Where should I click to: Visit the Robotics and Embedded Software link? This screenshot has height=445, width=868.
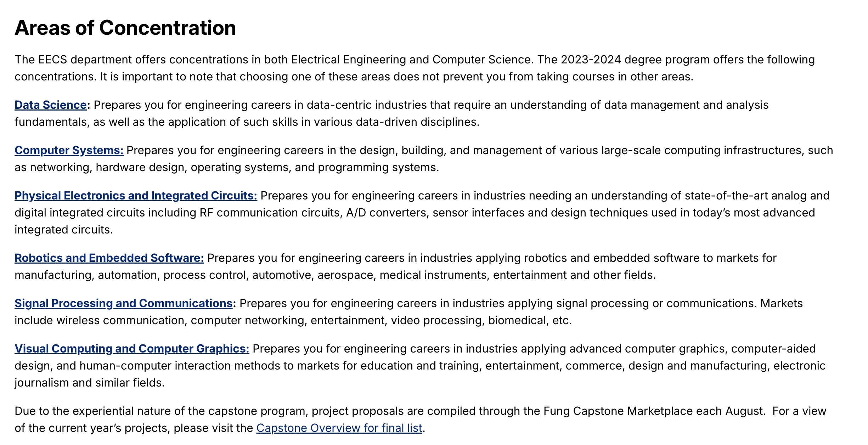pos(109,258)
